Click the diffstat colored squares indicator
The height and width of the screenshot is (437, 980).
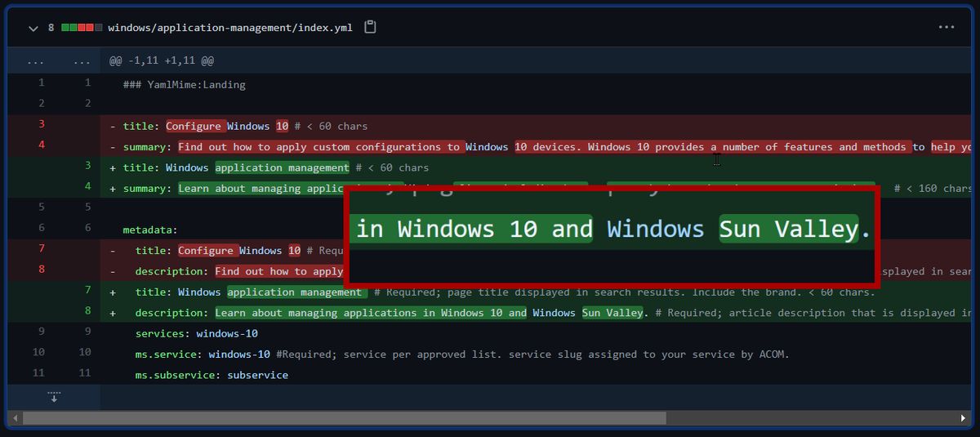coord(82,27)
